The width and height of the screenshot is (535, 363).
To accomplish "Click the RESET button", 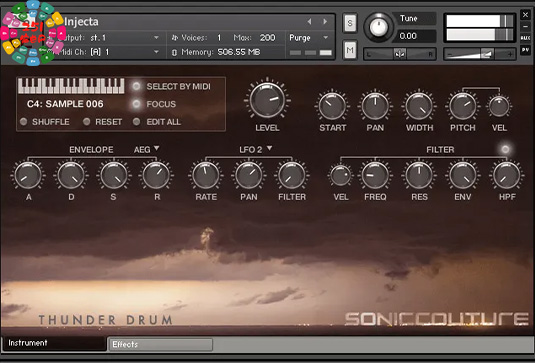I will point(87,121).
